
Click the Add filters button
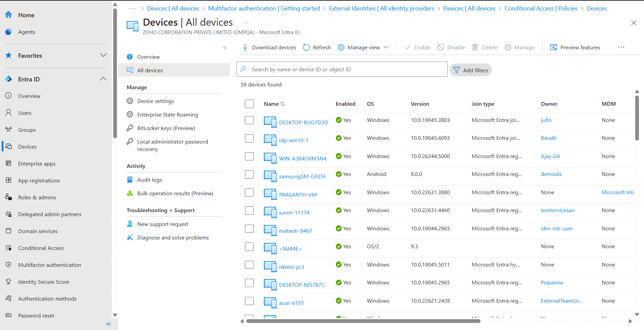click(471, 70)
